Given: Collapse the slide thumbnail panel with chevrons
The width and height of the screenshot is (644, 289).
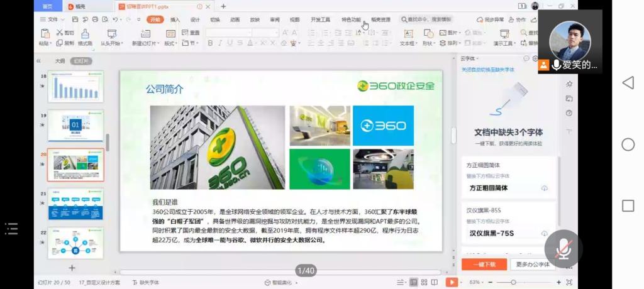Looking at the screenshot, I should click(38, 61).
